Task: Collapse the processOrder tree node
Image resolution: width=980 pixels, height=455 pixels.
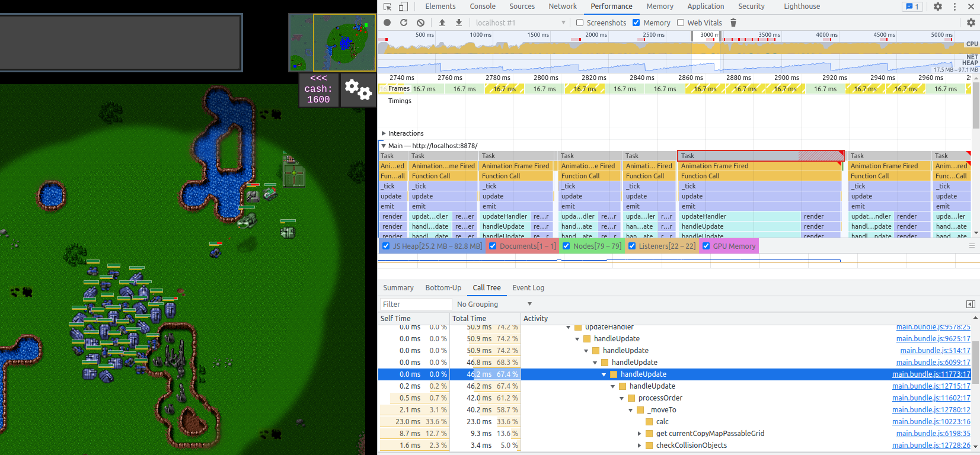Action: tap(622, 398)
